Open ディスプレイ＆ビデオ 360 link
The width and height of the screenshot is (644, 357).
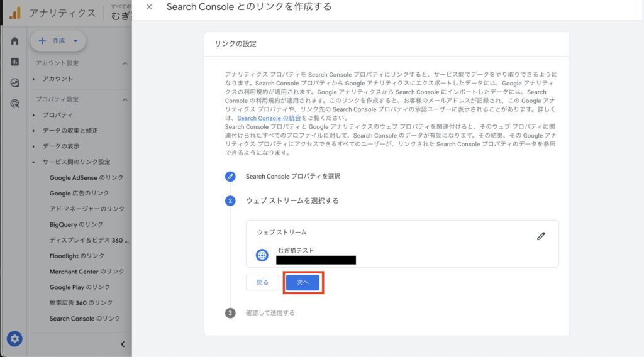click(x=89, y=240)
